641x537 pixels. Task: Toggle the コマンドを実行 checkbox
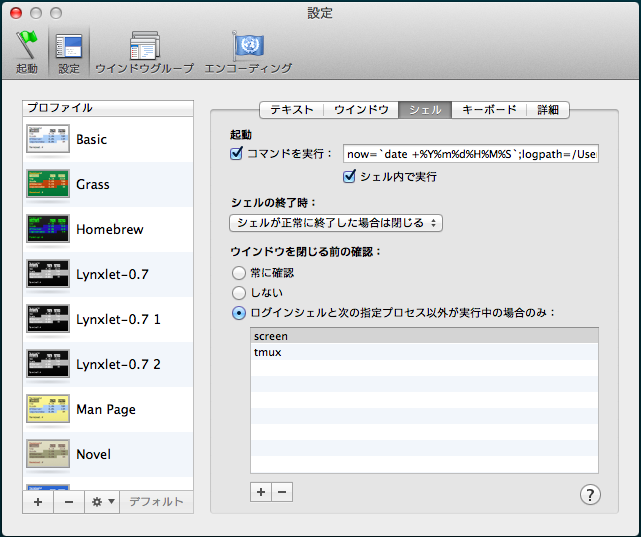[236, 154]
